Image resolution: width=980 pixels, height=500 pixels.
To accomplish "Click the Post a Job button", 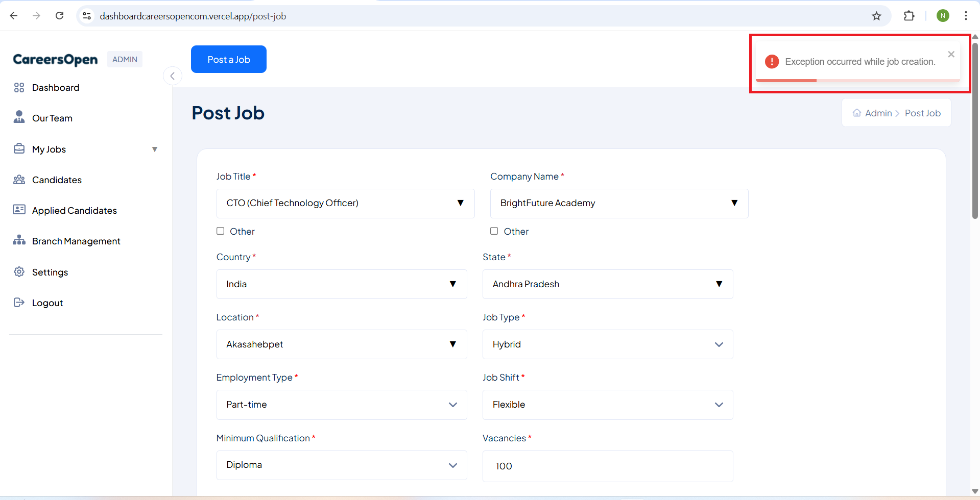I will (228, 59).
